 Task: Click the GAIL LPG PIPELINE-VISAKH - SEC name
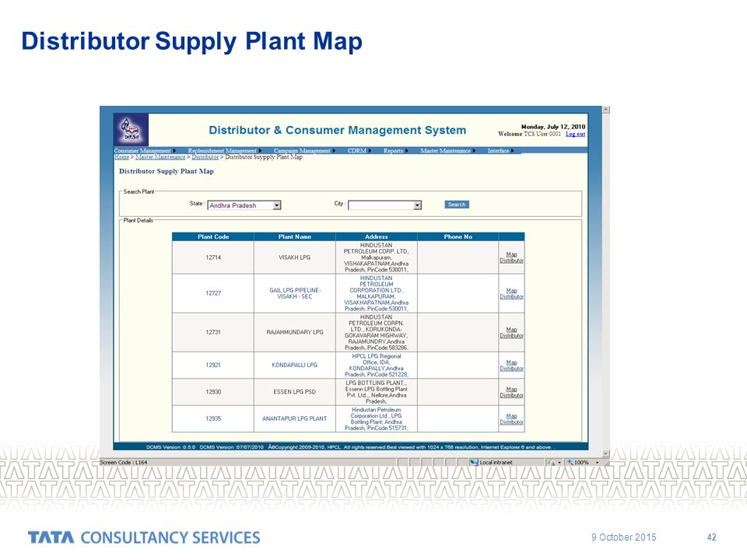[x=294, y=293]
